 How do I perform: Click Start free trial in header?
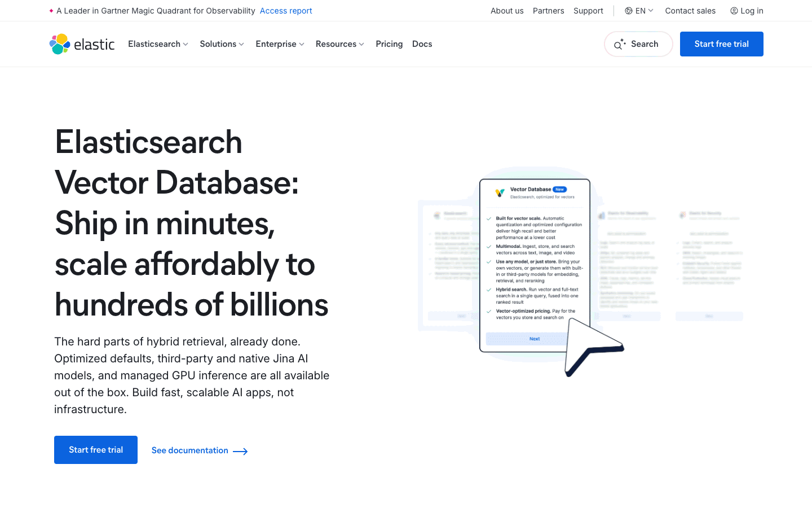point(722,44)
